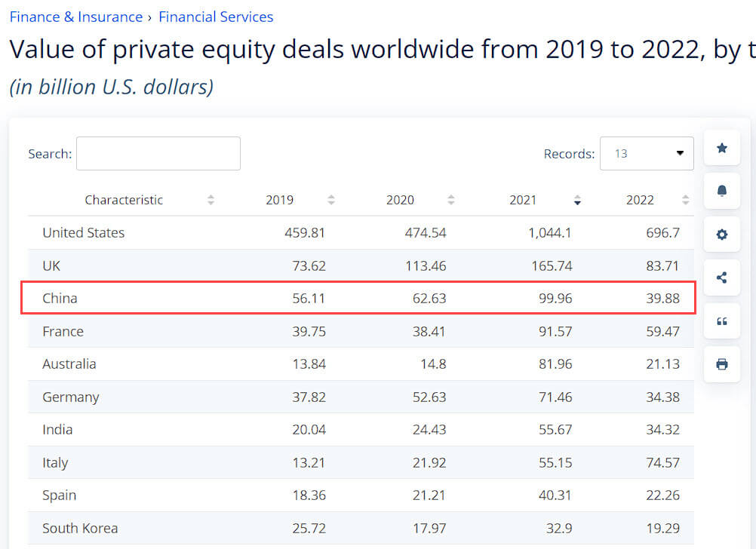Click India 2020 value 24.43
Image resolution: width=756 pixels, height=549 pixels.
click(x=429, y=429)
